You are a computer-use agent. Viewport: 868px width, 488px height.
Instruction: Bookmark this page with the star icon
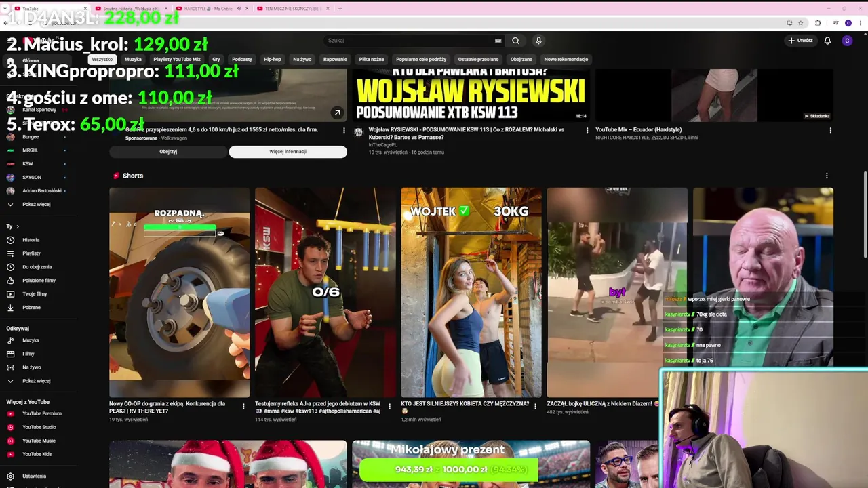pos(801,22)
